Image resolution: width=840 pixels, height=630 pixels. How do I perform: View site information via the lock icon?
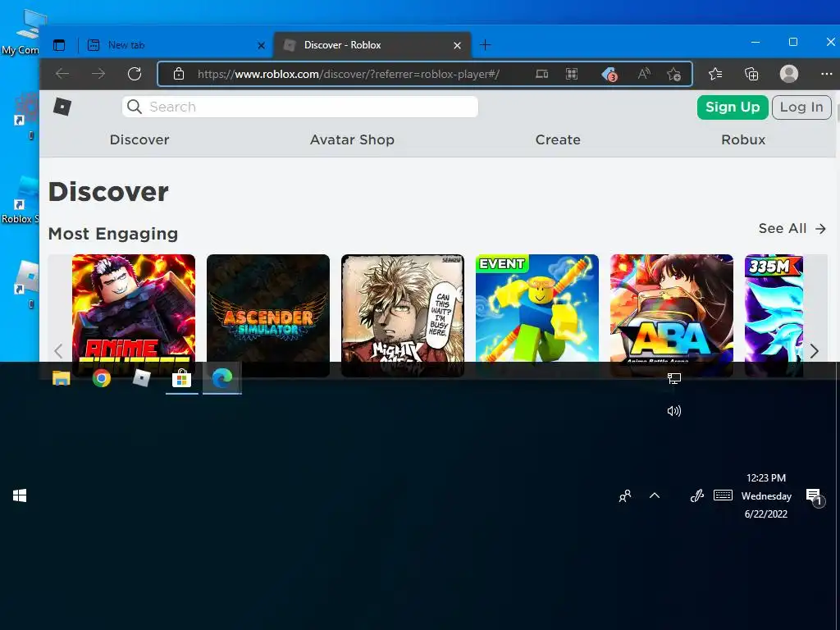(x=179, y=74)
